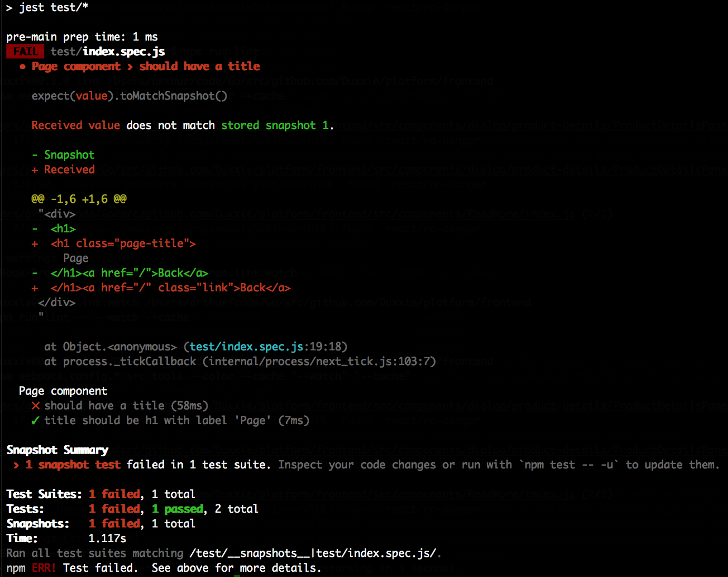Image resolution: width=728 pixels, height=577 pixels.
Task: Click the added '<h1 class="page-title">' line
Action: pos(114,243)
